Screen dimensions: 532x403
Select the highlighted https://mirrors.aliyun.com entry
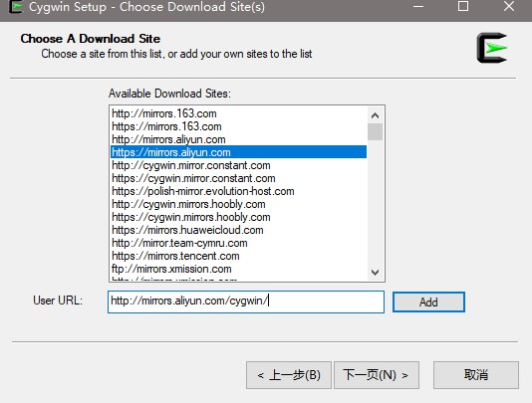[238, 152]
